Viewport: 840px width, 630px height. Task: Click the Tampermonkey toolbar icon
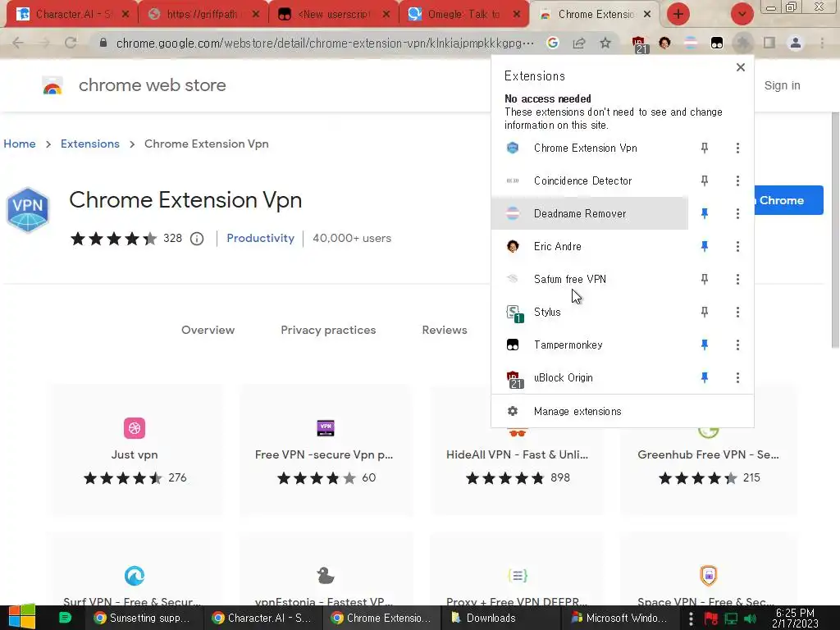click(x=717, y=43)
